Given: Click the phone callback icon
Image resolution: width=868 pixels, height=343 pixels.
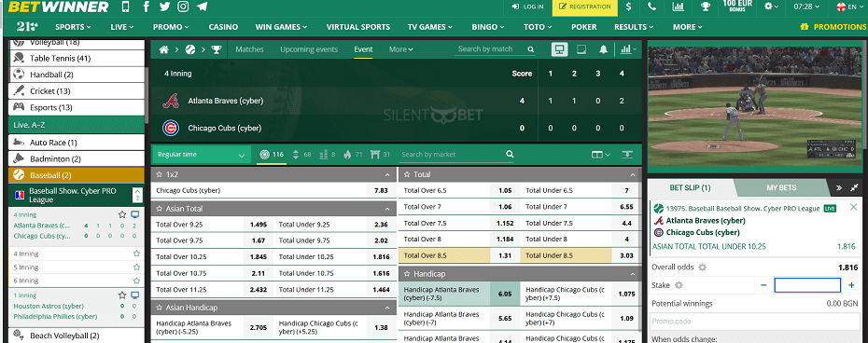Looking at the screenshot, I should click(652, 7).
